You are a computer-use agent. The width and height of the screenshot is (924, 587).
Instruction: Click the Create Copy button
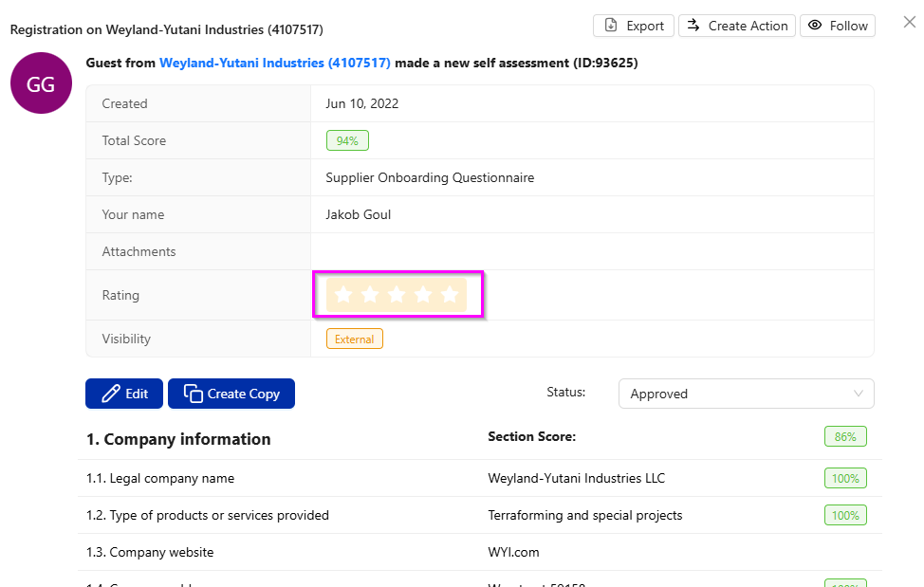tap(231, 394)
